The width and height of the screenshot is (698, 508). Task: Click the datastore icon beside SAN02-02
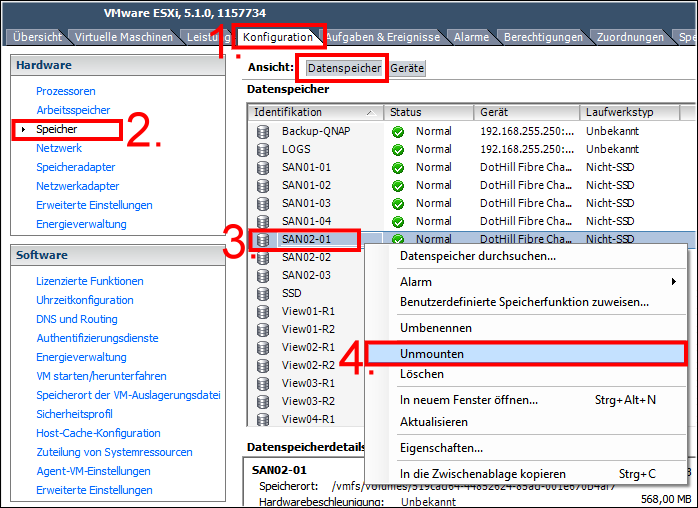pyautogui.click(x=263, y=257)
